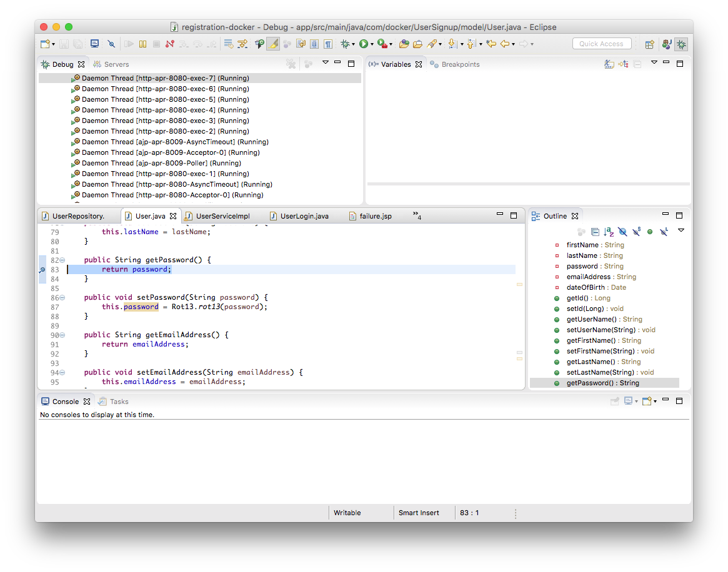Open the Tasks tab beside Console
Screen dimensions: 728x572
(x=119, y=402)
